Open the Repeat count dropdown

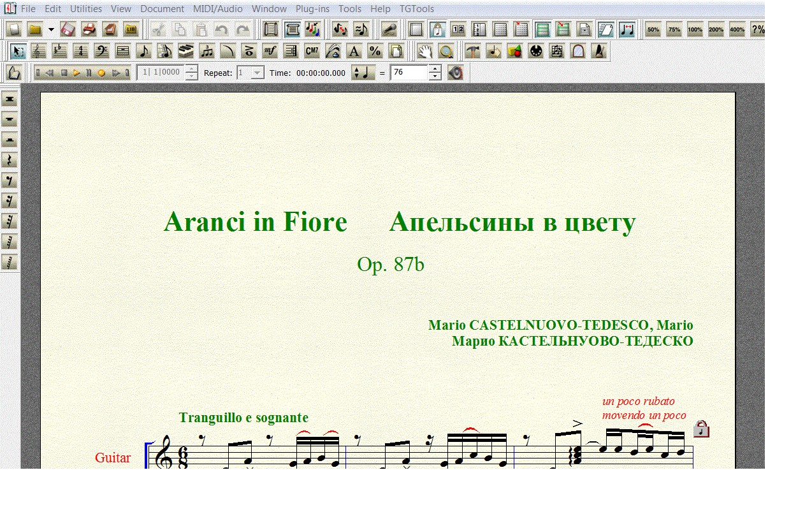pyautogui.click(x=257, y=73)
